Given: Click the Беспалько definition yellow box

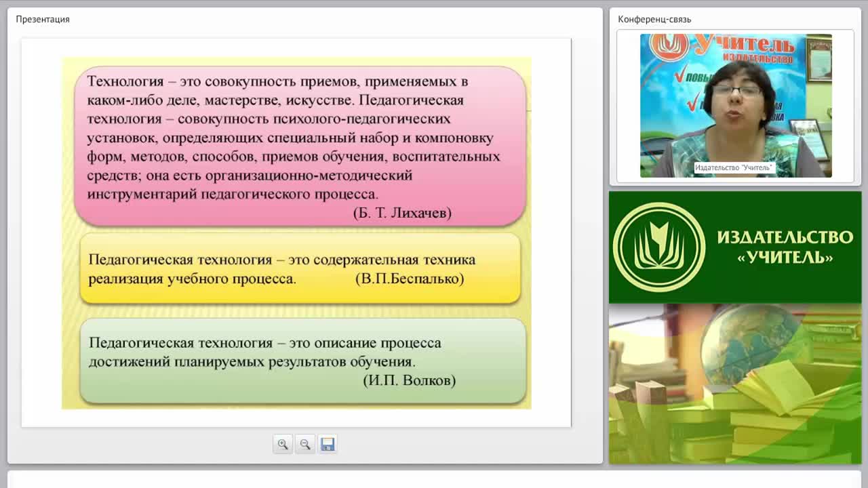Looking at the screenshot, I should [x=300, y=268].
